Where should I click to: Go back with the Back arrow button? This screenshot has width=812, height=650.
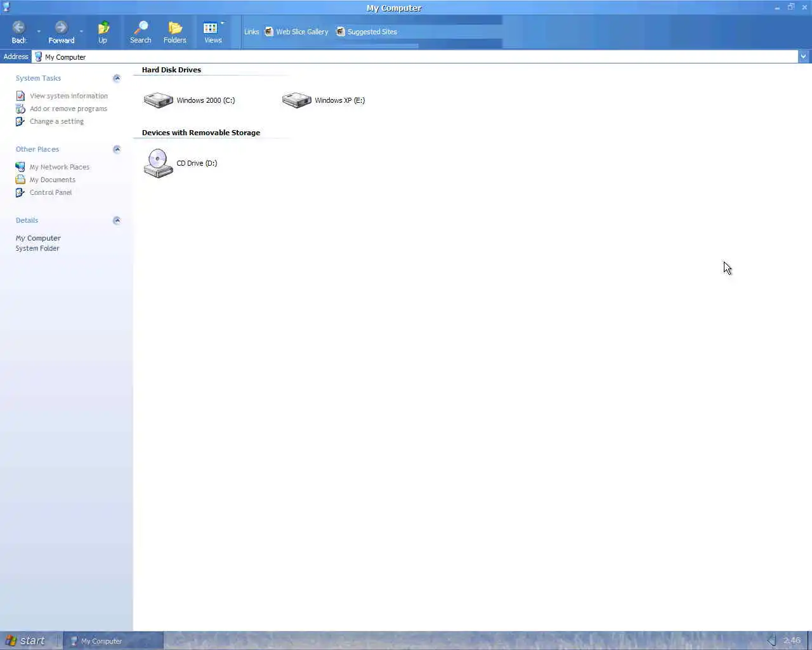[x=18, y=32]
